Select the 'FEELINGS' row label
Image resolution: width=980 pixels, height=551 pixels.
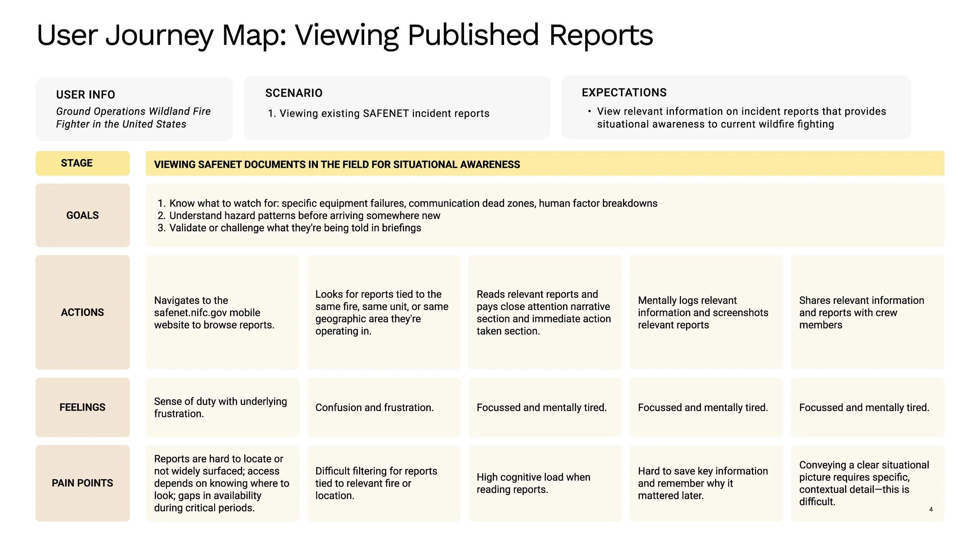(83, 408)
